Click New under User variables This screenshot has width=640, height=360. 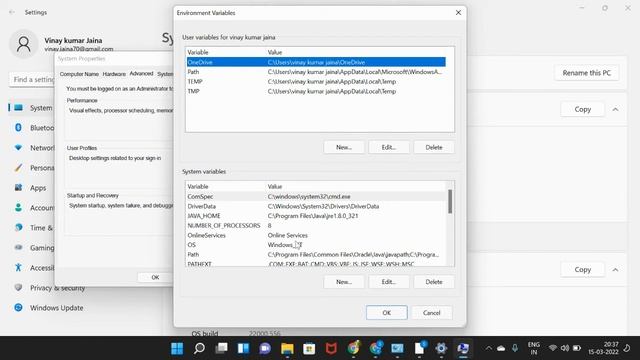point(344,147)
